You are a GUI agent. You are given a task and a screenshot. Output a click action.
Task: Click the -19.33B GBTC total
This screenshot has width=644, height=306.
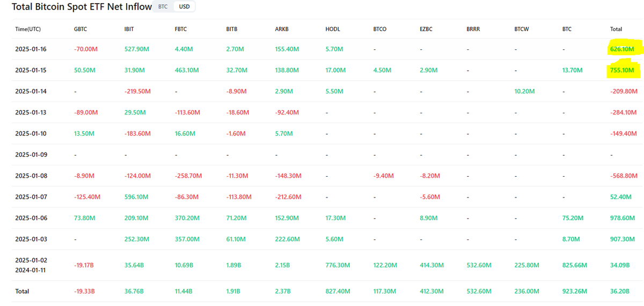85,291
